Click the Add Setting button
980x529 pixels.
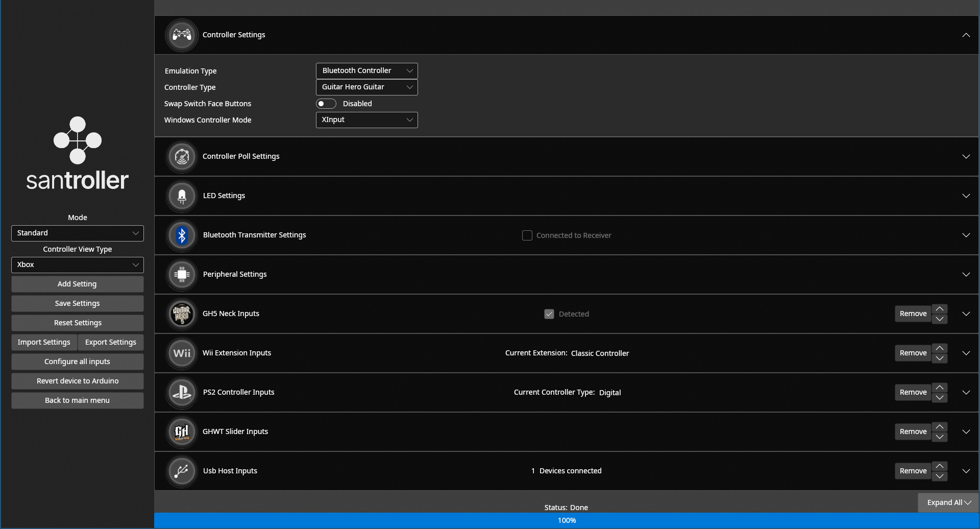(78, 284)
